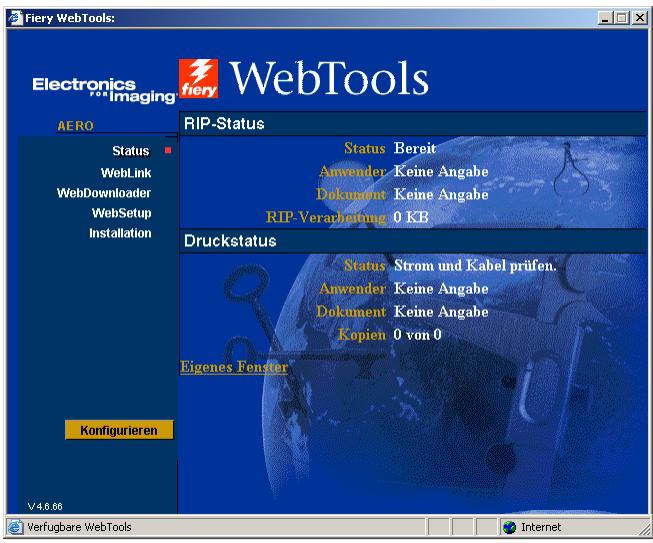Click the AERO server name label
The width and height of the screenshot is (653, 543).
pos(75,126)
